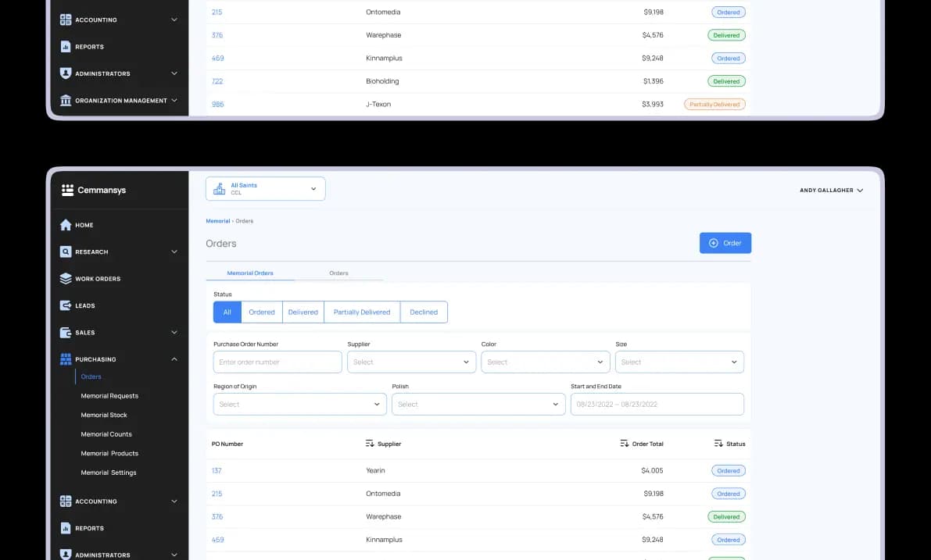
Task: Open purchase order 137 link
Action: coord(217,471)
